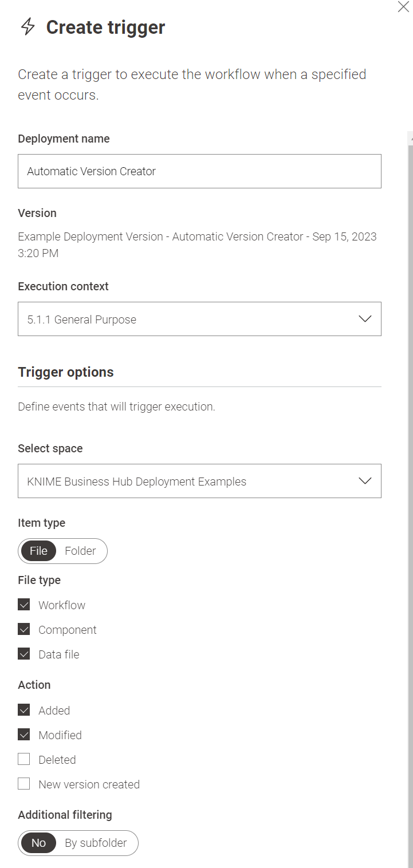Screen dimensions: 413x868
Task: Click the vertical scrollbar on the right
Action: tap(410, 458)
